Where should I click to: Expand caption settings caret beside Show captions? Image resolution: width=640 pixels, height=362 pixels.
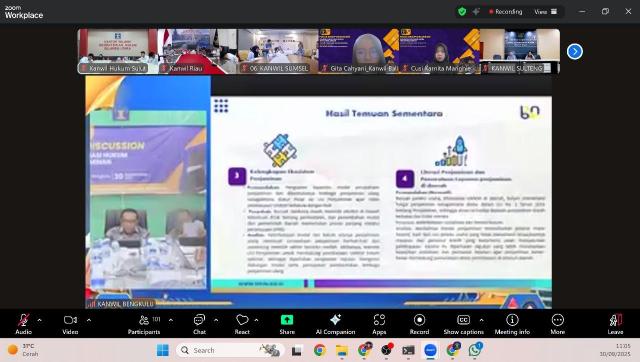[481, 320]
